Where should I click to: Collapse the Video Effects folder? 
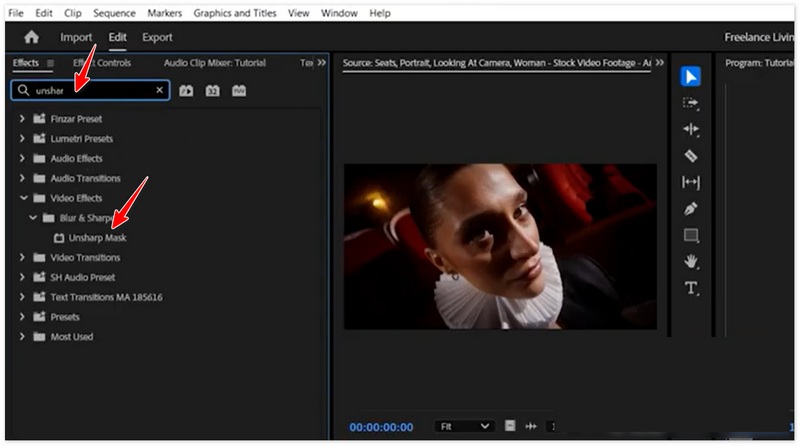(x=22, y=198)
